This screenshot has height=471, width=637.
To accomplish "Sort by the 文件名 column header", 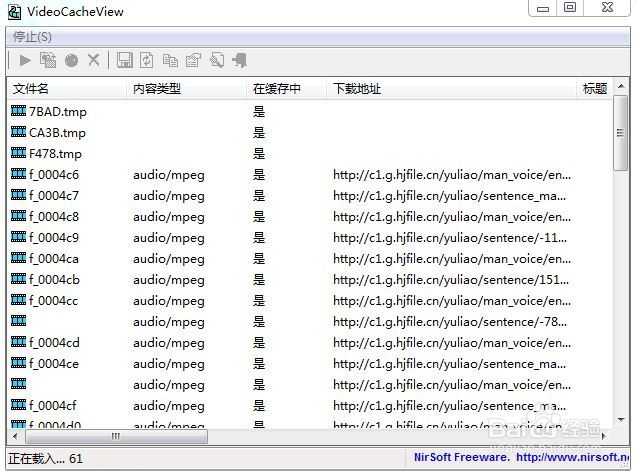I will click(66, 88).
